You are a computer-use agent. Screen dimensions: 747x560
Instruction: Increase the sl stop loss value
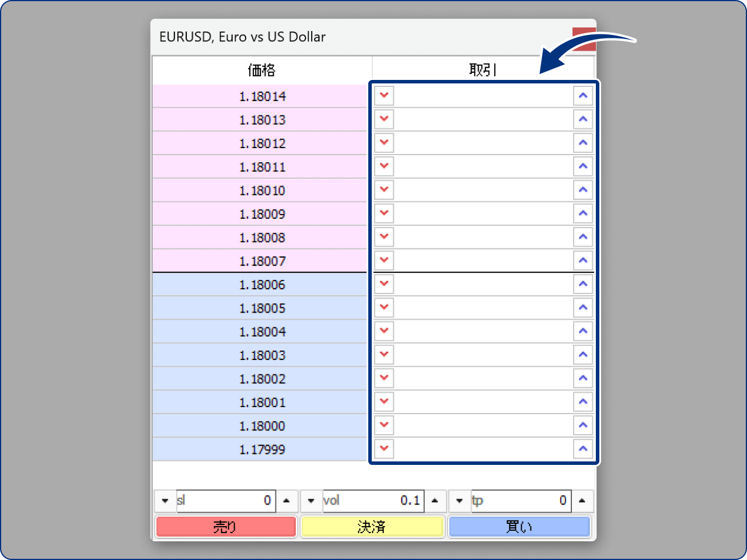tap(286, 501)
